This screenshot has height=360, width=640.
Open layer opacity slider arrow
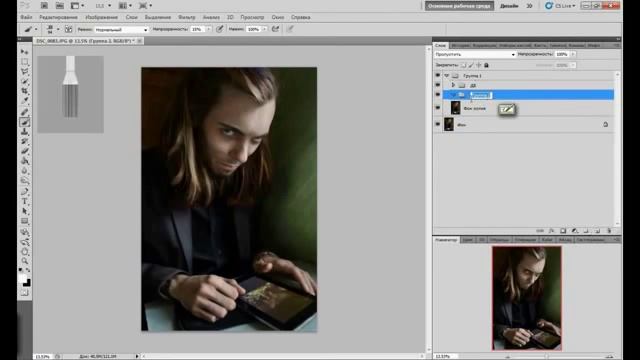(573, 54)
